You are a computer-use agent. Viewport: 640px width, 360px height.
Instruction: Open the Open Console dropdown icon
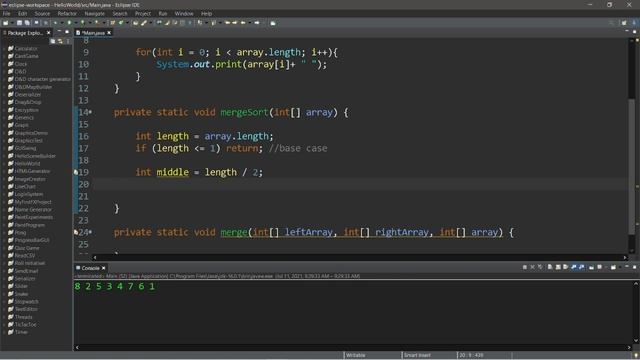click(x=613, y=267)
